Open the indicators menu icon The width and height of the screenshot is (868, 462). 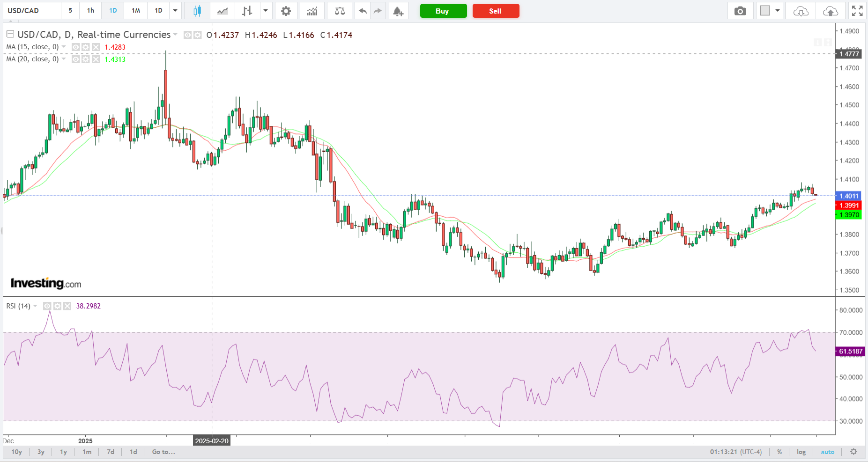(x=312, y=11)
